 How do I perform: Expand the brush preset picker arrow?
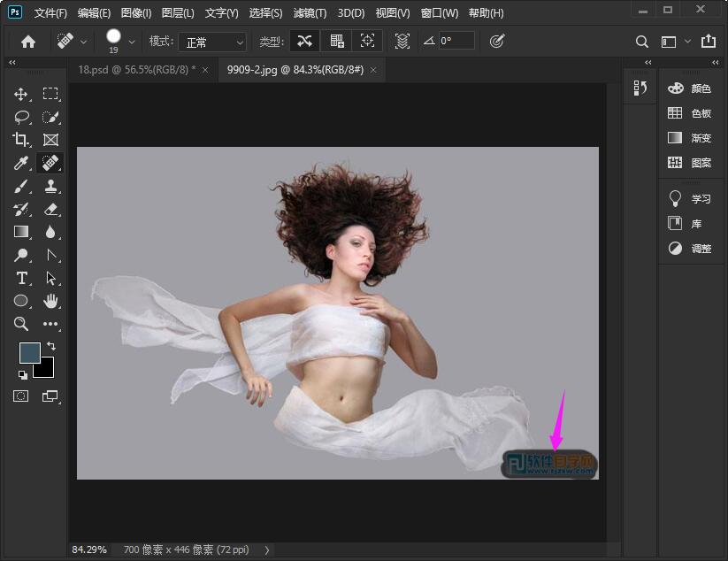[132, 41]
